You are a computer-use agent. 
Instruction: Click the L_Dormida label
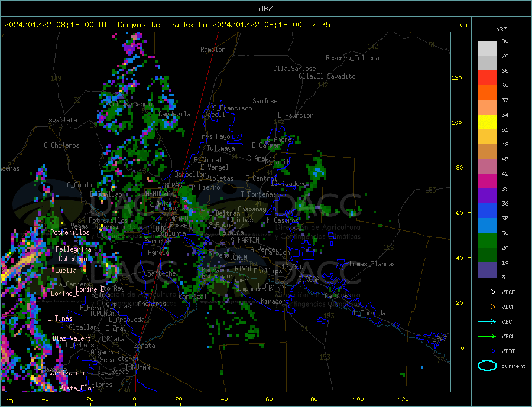(x=370, y=313)
